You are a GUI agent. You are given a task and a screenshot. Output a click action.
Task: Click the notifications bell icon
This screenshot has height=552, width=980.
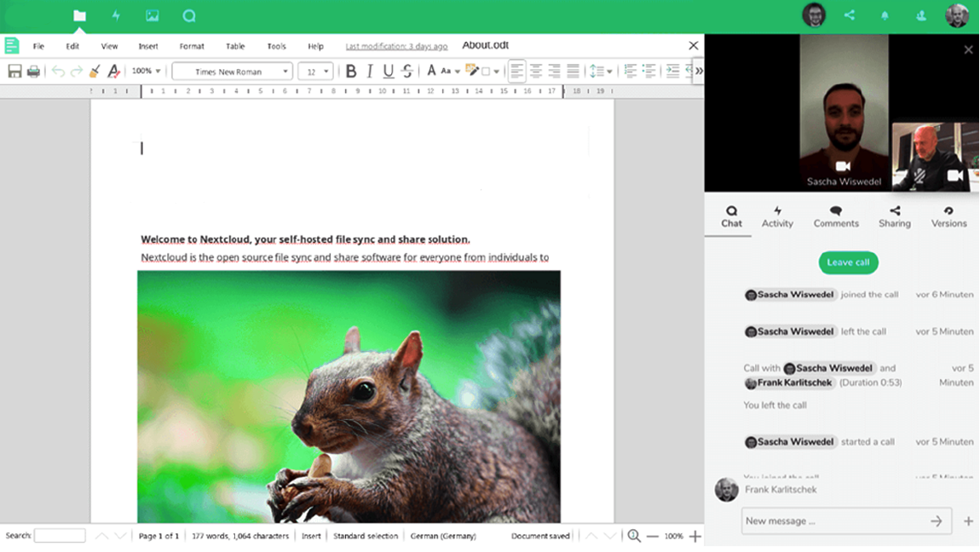tap(885, 15)
